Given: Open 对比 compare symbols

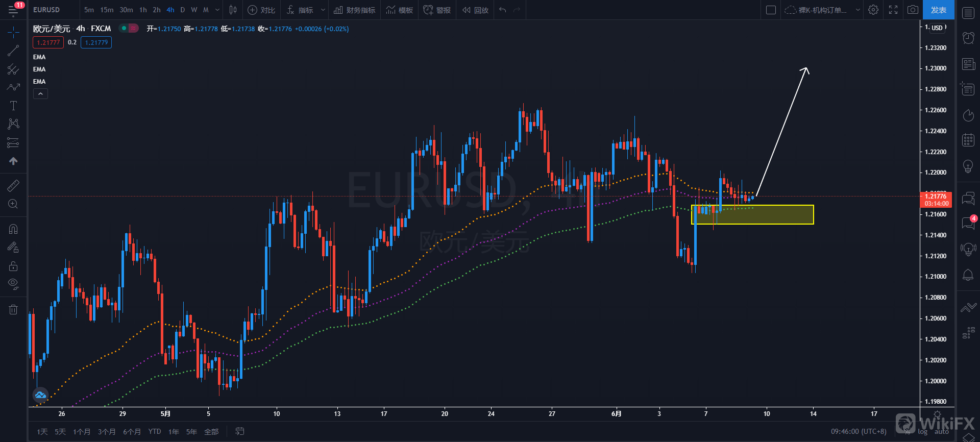Looking at the screenshot, I should coord(261,10).
